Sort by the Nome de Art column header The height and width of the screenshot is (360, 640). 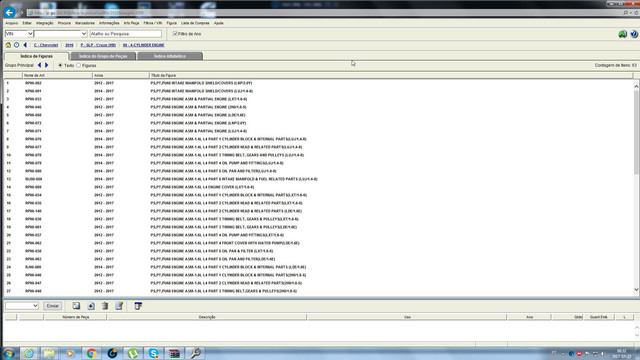57,76
